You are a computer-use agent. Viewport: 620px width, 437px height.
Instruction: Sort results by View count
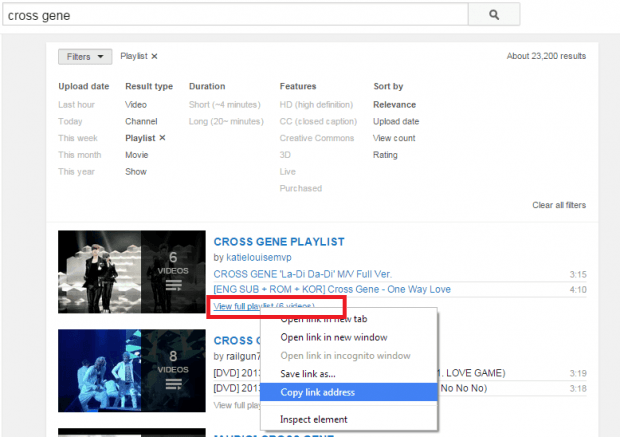394,138
